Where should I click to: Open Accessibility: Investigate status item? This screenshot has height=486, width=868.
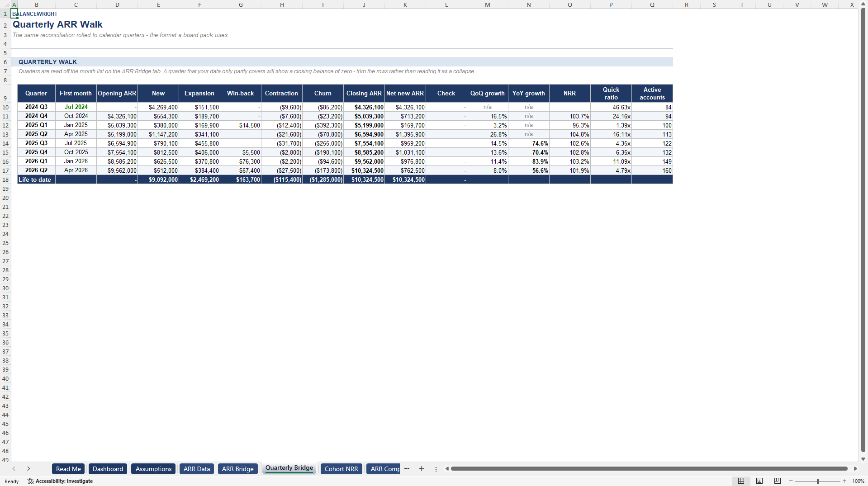pos(60,481)
